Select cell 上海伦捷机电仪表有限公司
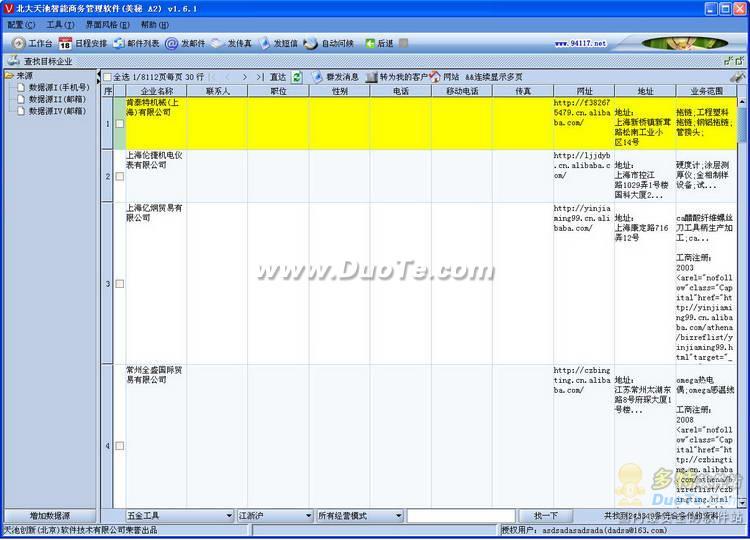Image resolution: width=750 pixels, height=540 pixels. coord(156,176)
